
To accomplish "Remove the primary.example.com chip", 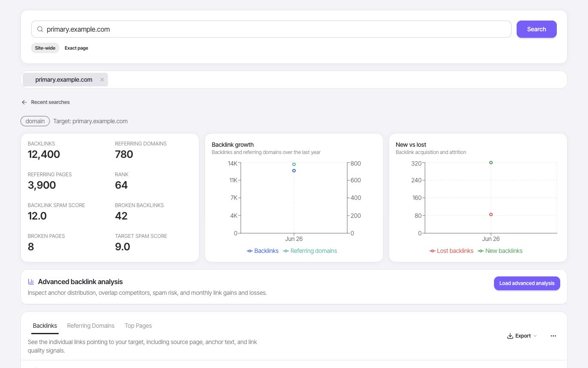I will click(x=102, y=80).
